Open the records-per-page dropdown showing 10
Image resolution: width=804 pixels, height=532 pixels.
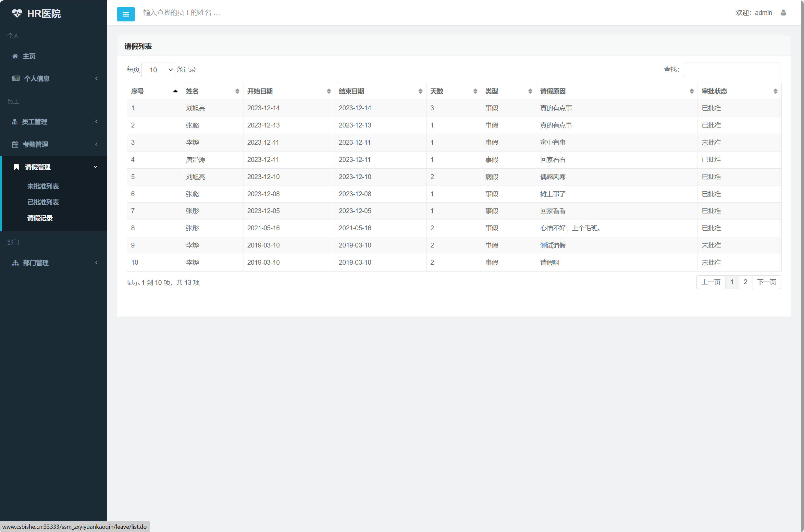[158, 70]
